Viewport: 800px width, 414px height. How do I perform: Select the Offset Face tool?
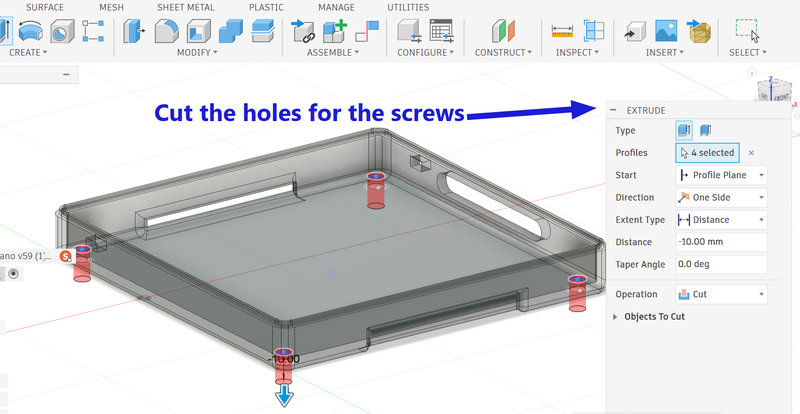[263, 31]
